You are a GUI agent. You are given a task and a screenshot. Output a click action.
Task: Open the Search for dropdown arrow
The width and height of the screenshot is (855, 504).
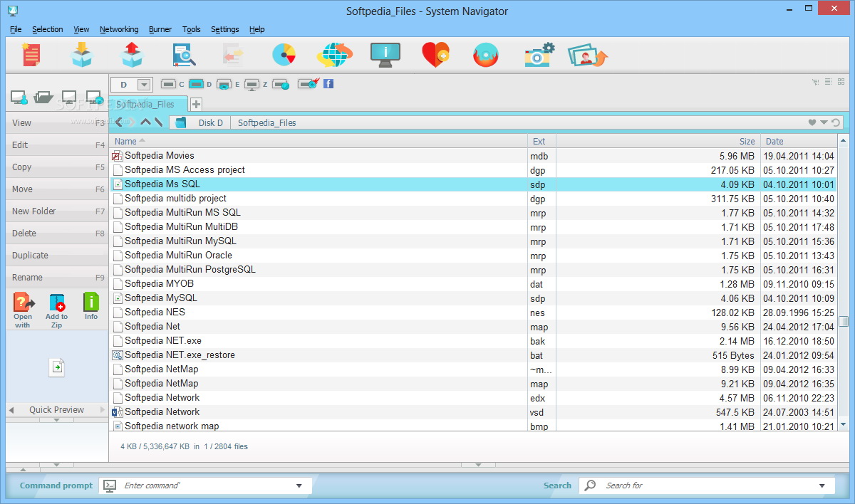point(822,485)
